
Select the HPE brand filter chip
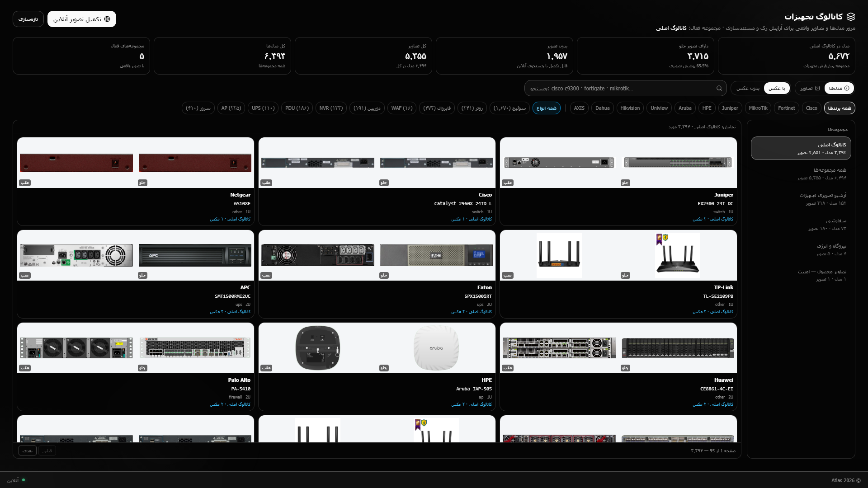coord(707,108)
